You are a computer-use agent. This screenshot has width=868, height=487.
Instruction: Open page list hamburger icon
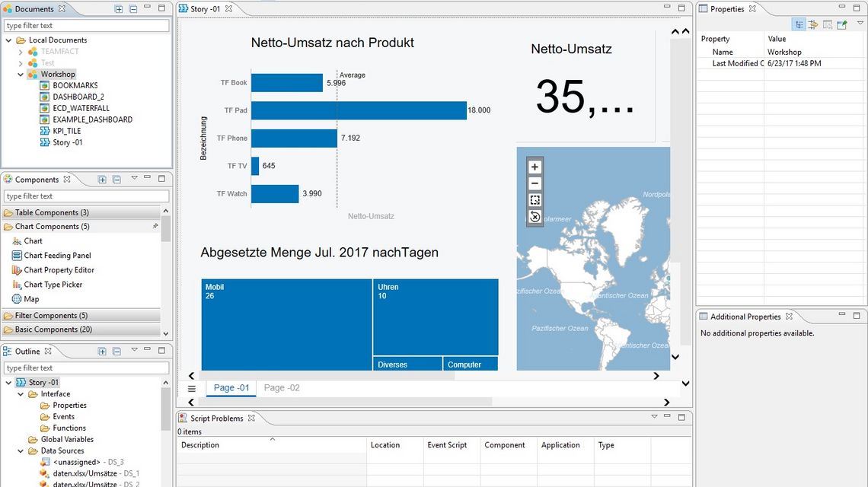point(192,389)
